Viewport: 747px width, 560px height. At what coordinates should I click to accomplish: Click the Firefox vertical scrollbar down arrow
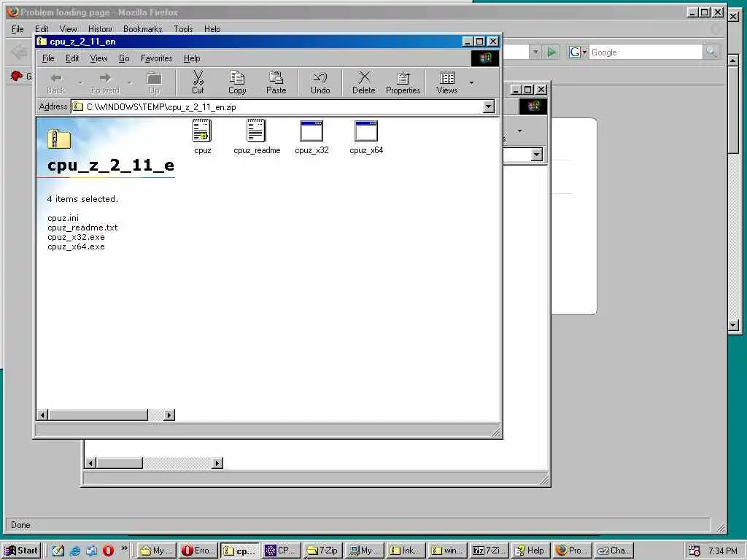[x=733, y=324]
